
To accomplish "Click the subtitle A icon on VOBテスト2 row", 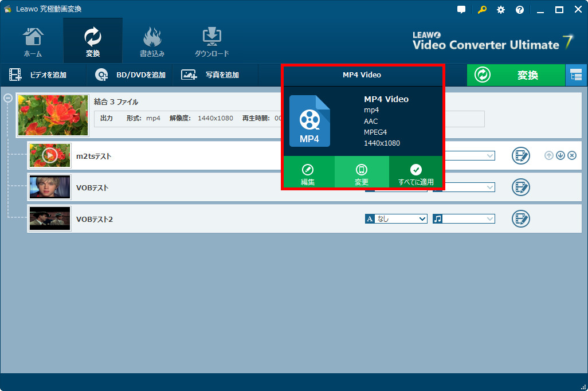I will (x=370, y=219).
